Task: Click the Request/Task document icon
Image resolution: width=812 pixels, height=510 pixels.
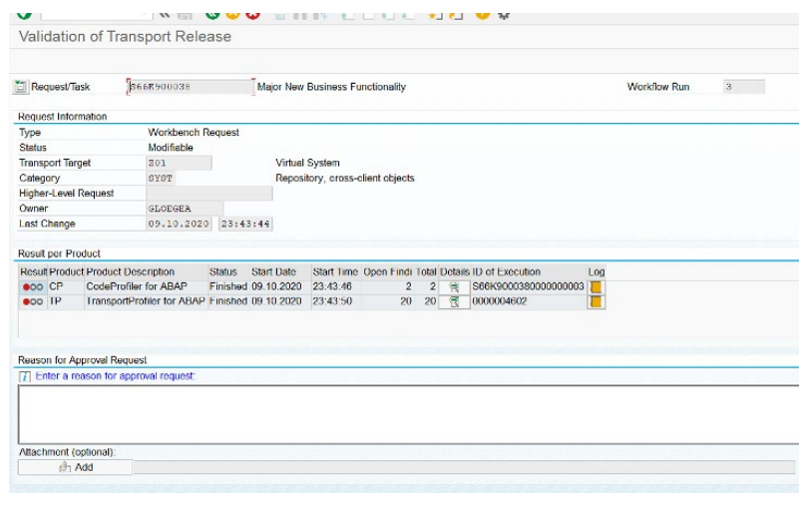Action: pos(21,87)
